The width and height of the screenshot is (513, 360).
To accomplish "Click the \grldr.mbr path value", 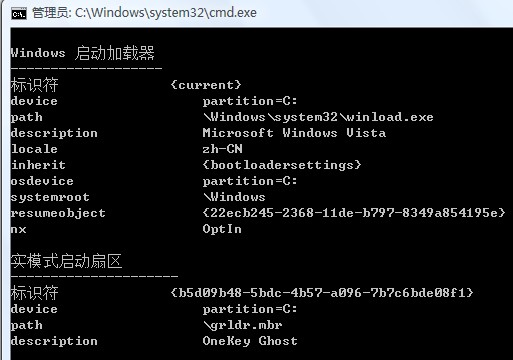I will point(242,325).
